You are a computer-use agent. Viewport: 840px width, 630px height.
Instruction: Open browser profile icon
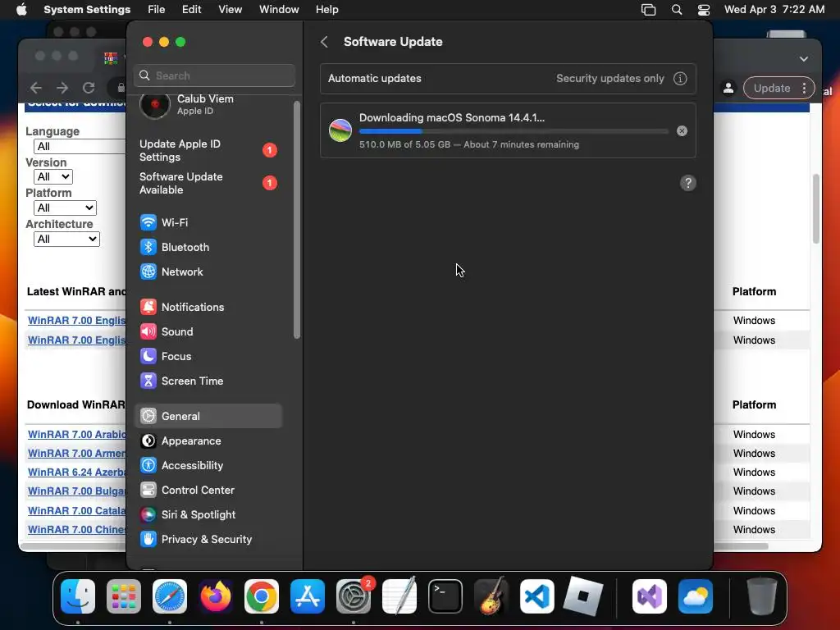point(728,89)
